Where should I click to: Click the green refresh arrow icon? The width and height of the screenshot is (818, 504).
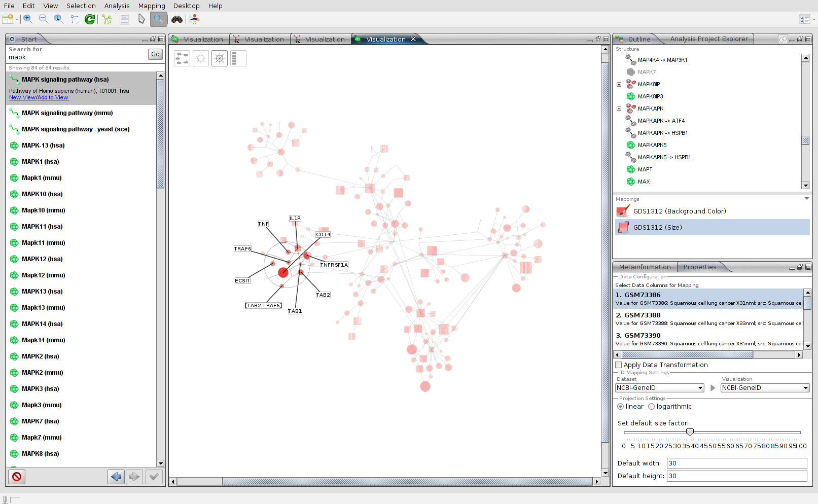click(90, 19)
